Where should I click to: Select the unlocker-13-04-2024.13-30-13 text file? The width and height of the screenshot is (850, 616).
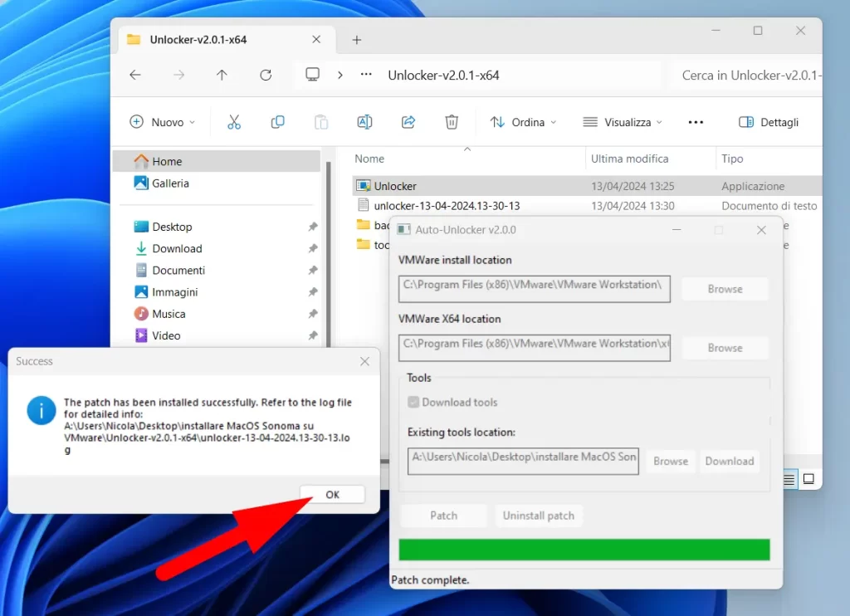coord(587,206)
